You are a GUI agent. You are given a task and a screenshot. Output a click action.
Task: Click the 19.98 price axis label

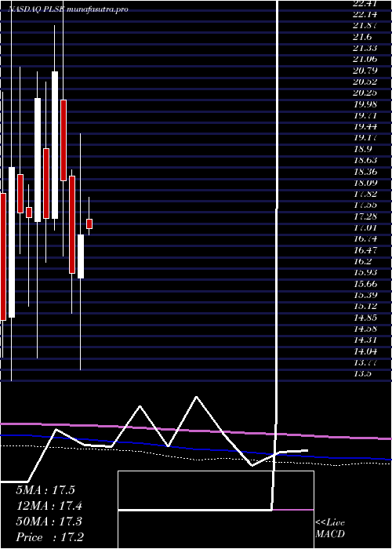click(365, 104)
